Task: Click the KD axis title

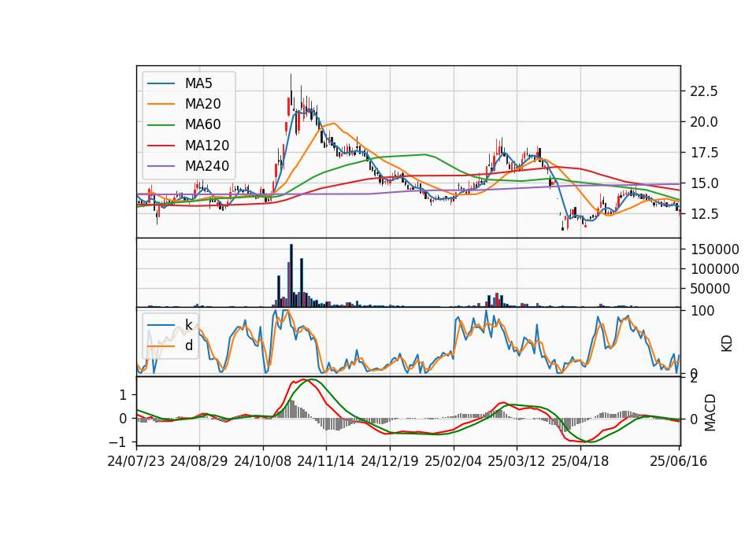Action: tap(727, 344)
